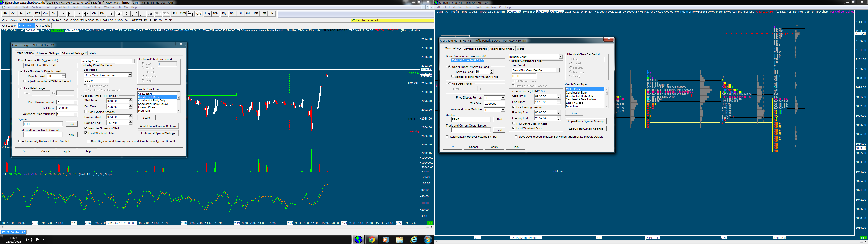Screen dimensions: 868x244
Task: Open Chrome from the Windows taskbar
Action: 372,240
